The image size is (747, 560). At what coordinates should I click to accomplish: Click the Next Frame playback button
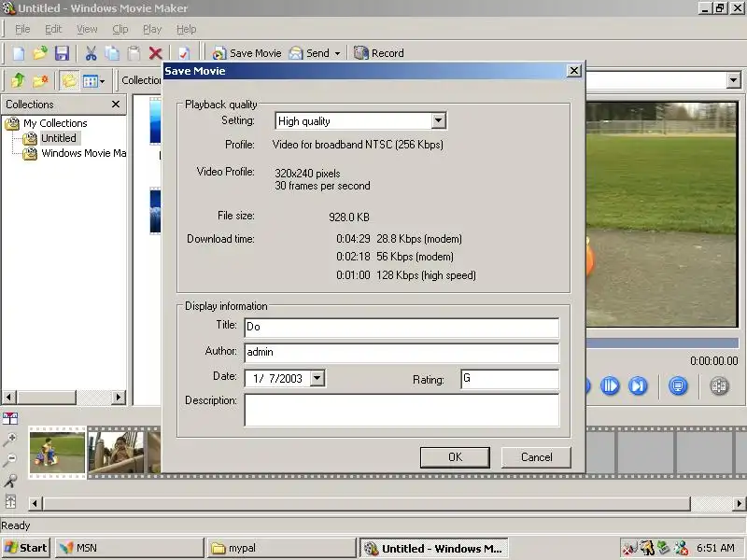pos(610,385)
